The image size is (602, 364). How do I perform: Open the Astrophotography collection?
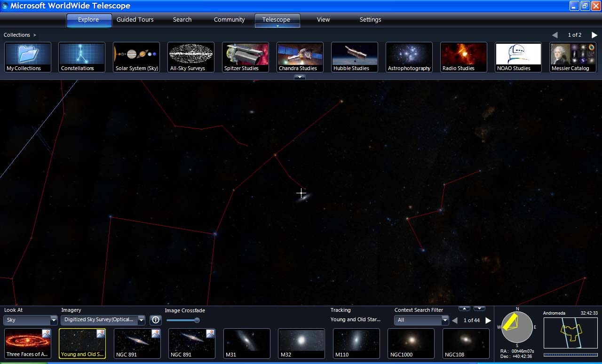pyautogui.click(x=409, y=57)
